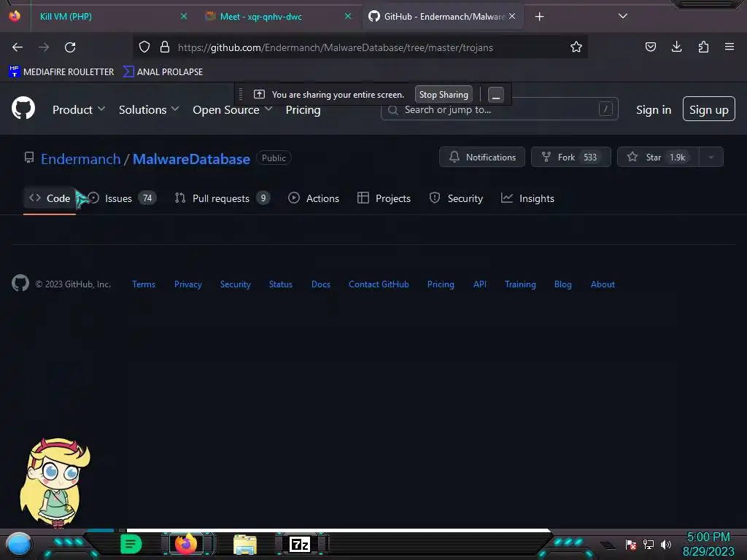This screenshot has width=747, height=560.
Task: Open File Explorer from the taskbar
Action: tap(245, 545)
